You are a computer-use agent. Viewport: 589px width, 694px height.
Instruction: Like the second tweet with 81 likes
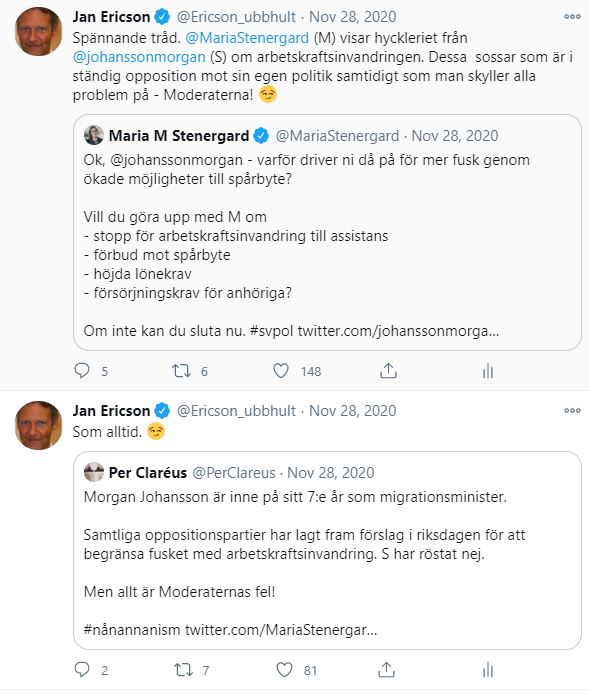click(284, 670)
